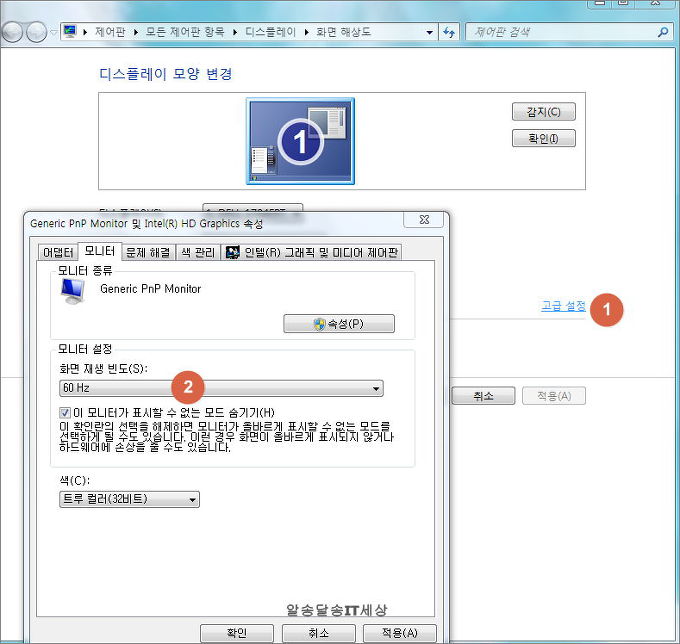Open the 60 Hz refresh rate dropdown
The image size is (680, 644).
[x=221, y=388]
